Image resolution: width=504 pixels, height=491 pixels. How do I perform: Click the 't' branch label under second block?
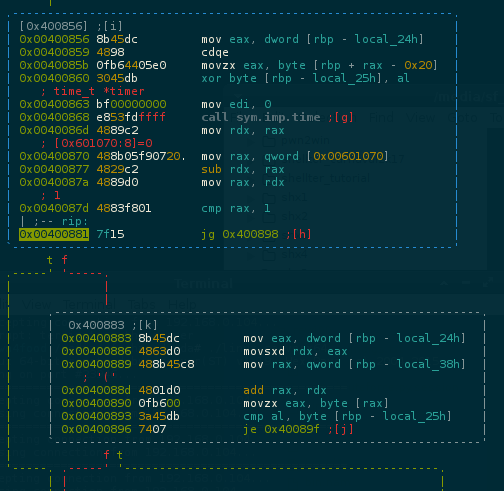(x=120, y=455)
